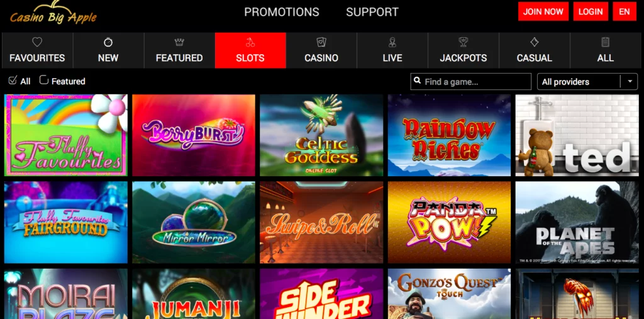Focus the Find a game search field
Viewport: 644px width, 319px height.
point(470,81)
